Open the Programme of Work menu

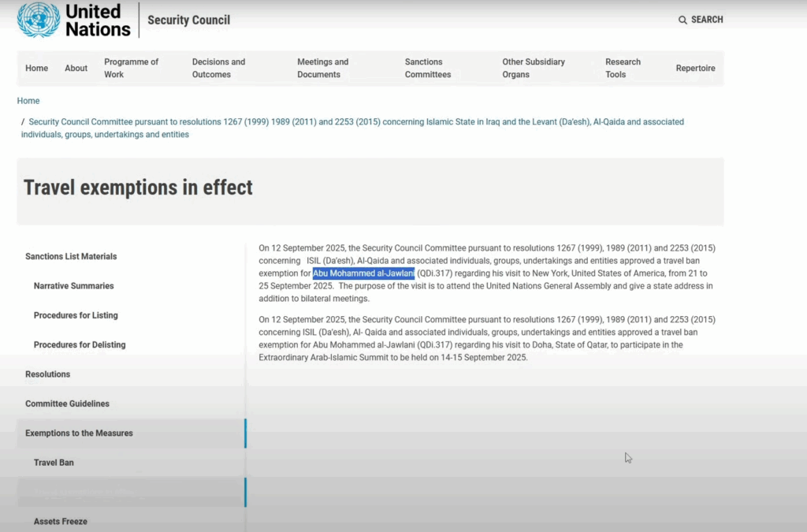click(131, 69)
